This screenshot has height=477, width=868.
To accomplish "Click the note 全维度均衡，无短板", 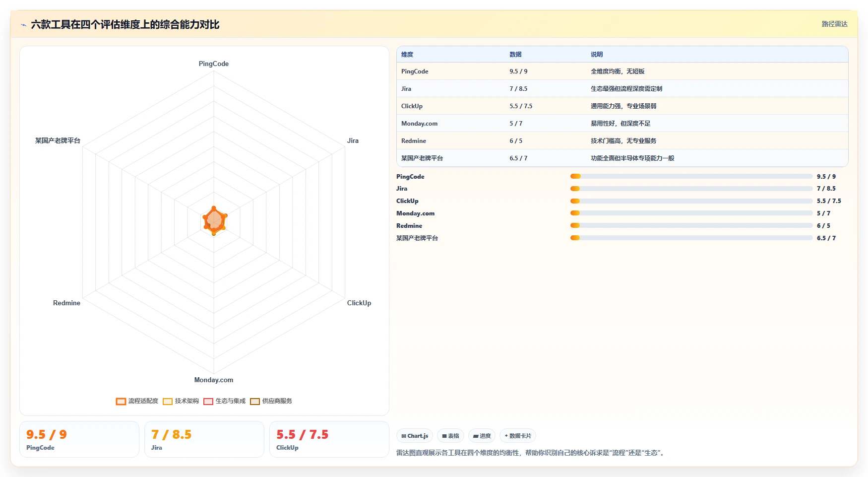I will 618,71.
